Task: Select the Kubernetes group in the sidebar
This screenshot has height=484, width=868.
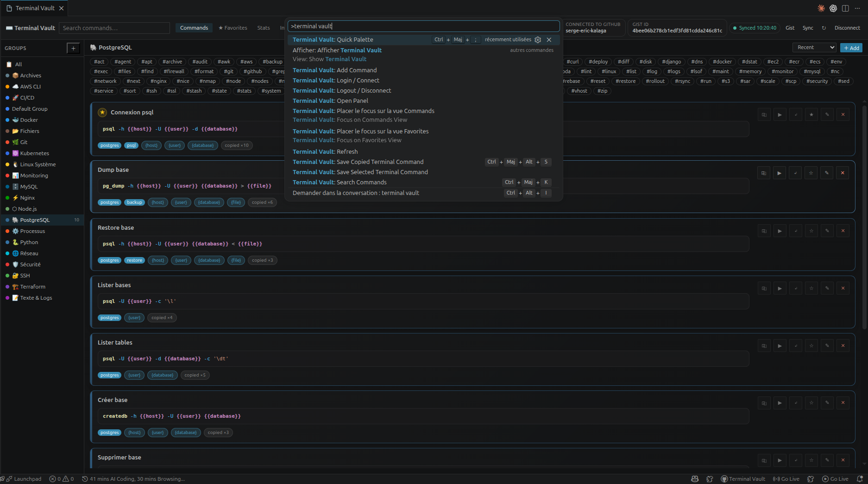Action: coord(42,153)
